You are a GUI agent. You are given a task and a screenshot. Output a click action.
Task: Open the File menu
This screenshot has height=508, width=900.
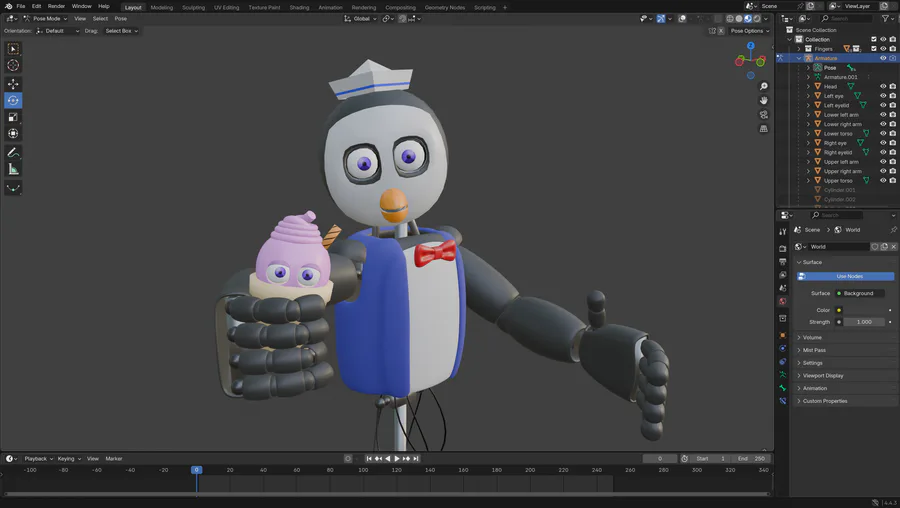[21, 6]
